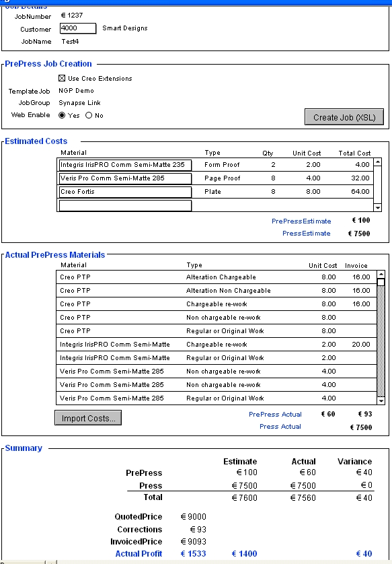Click the PrePress Job Creation heading

click(48, 64)
